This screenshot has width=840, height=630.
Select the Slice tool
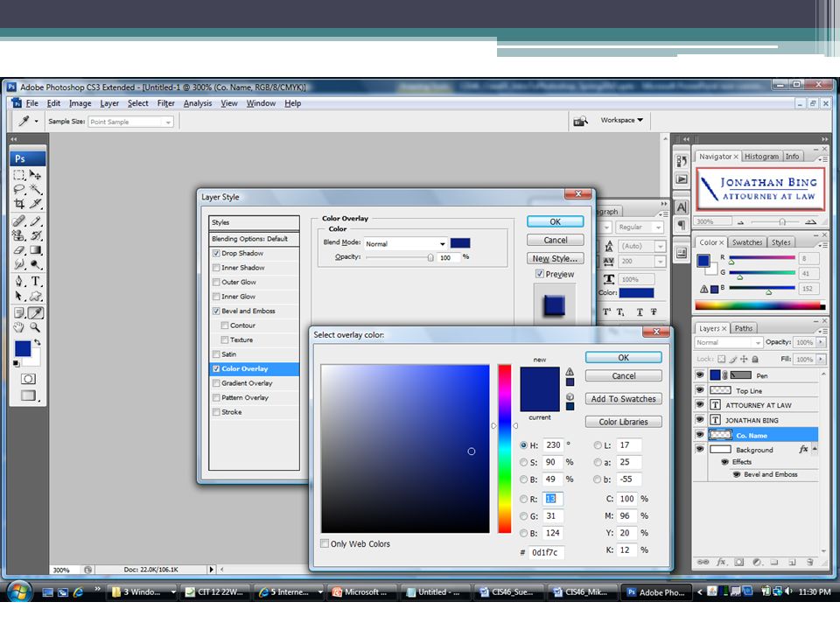click(x=35, y=204)
